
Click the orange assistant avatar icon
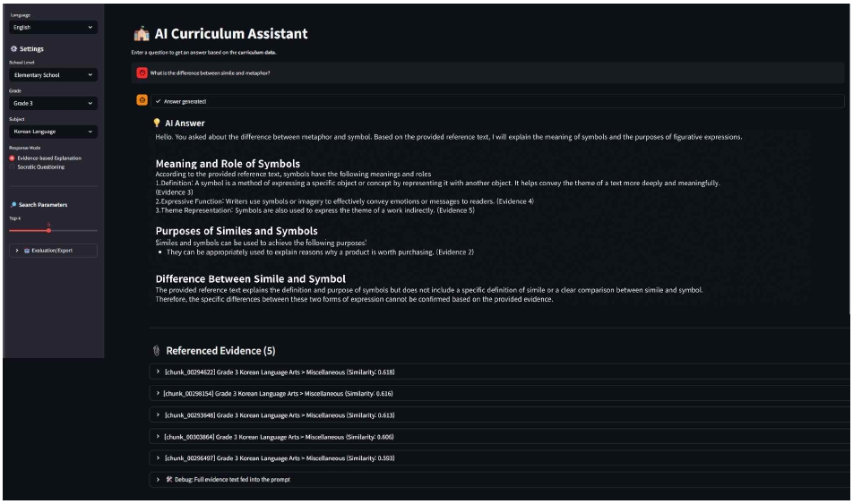coord(142,101)
